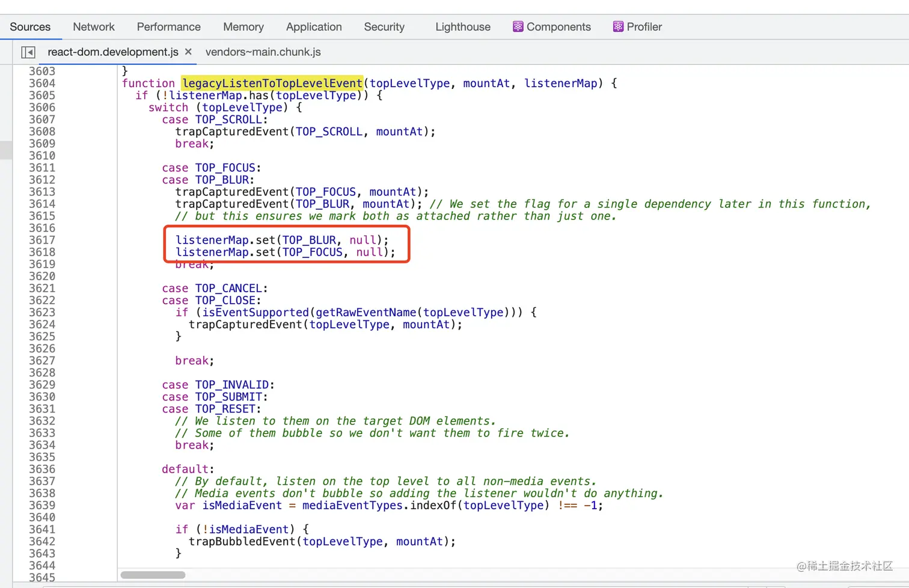Click the 'switch (topLevelType) {' line
The height and width of the screenshot is (588, 909).
pos(225,108)
